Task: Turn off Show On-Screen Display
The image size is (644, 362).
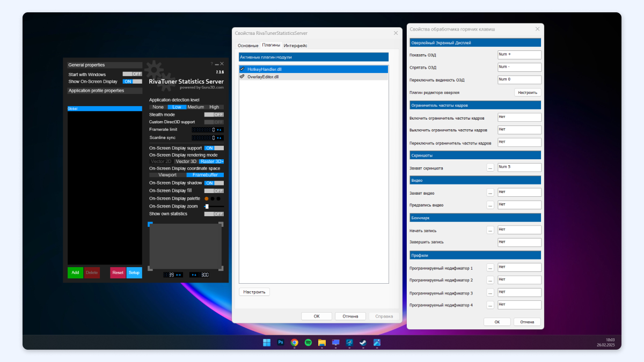Action: (132, 82)
